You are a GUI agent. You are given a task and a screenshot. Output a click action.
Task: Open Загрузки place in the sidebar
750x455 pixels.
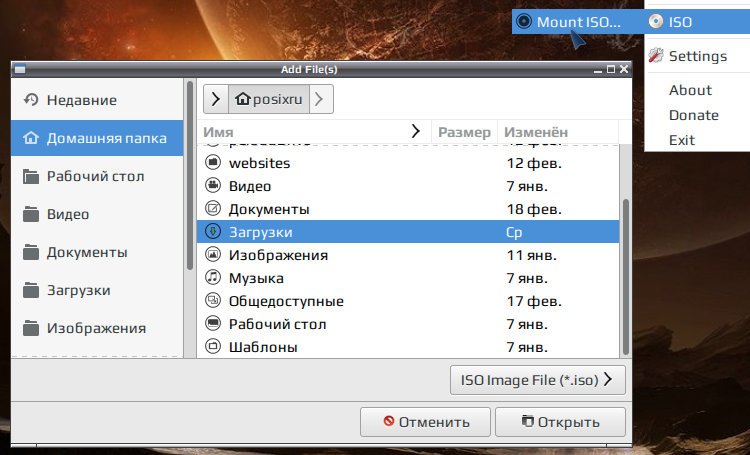coord(97,290)
